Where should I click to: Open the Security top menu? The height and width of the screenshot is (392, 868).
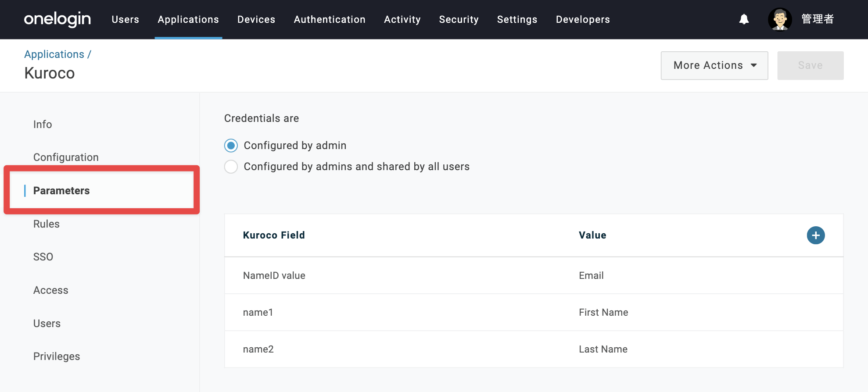tap(459, 19)
